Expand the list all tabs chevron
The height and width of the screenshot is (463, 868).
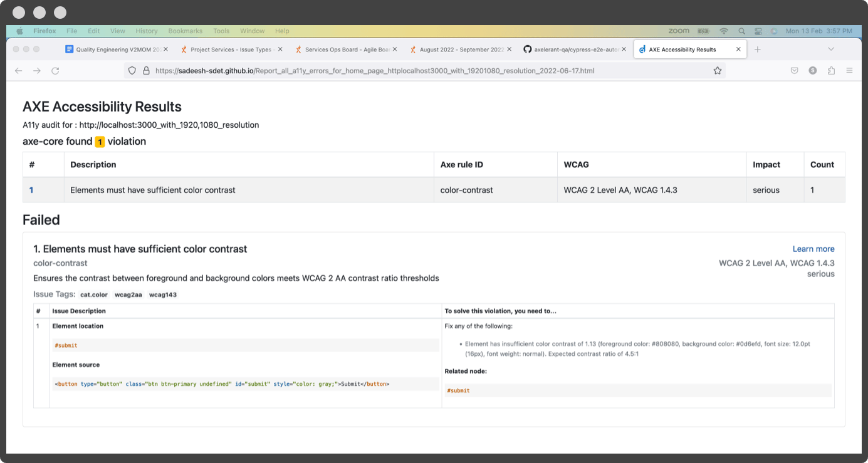[831, 49]
